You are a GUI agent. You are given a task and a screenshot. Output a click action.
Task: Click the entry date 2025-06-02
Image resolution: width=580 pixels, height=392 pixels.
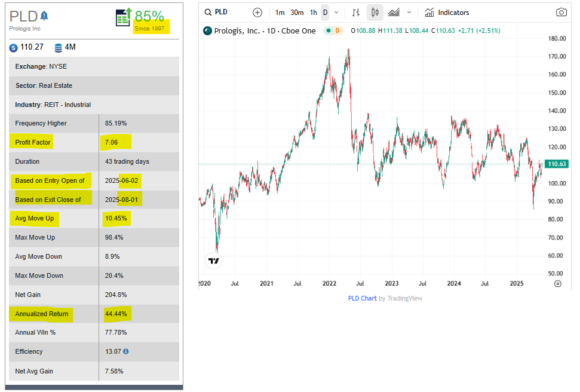121,180
